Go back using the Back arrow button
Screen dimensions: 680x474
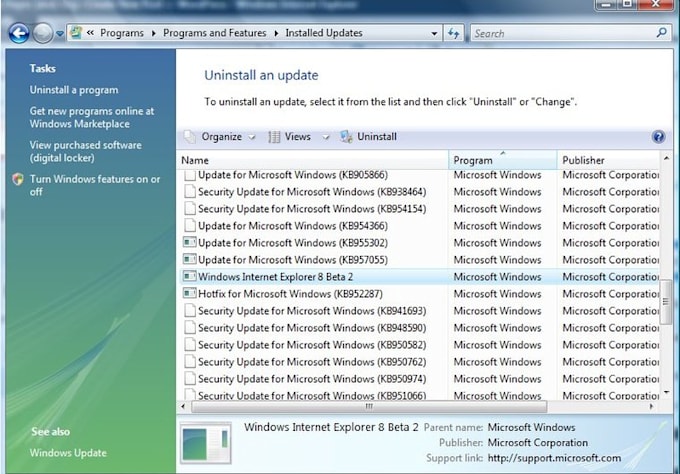(x=19, y=33)
